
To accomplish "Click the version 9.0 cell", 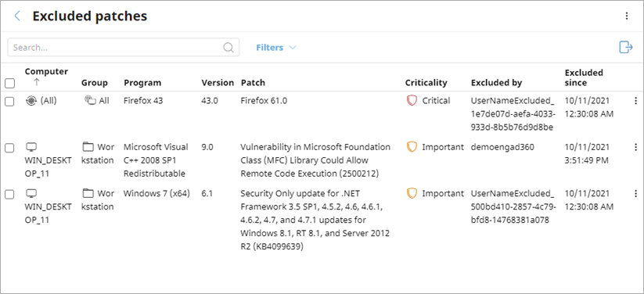I will tap(207, 147).
